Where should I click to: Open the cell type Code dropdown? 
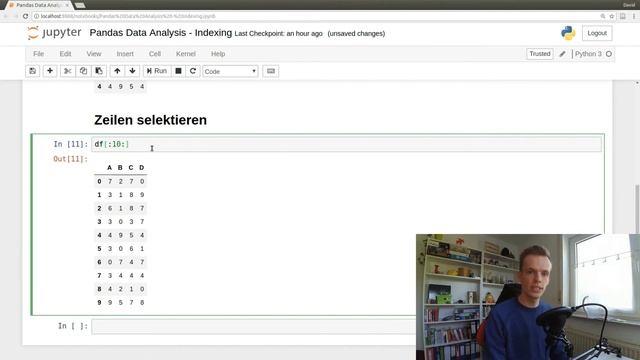231,71
